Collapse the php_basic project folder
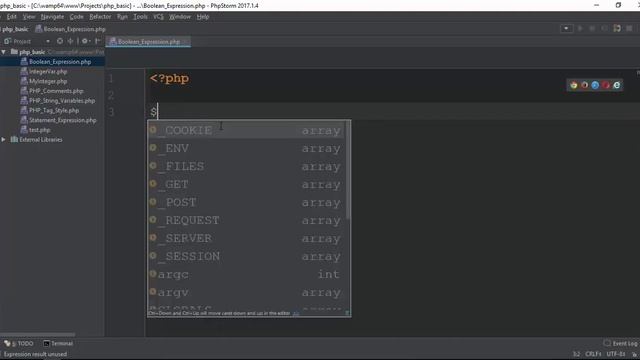Screen dimensions: 640x360 coord(4,52)
